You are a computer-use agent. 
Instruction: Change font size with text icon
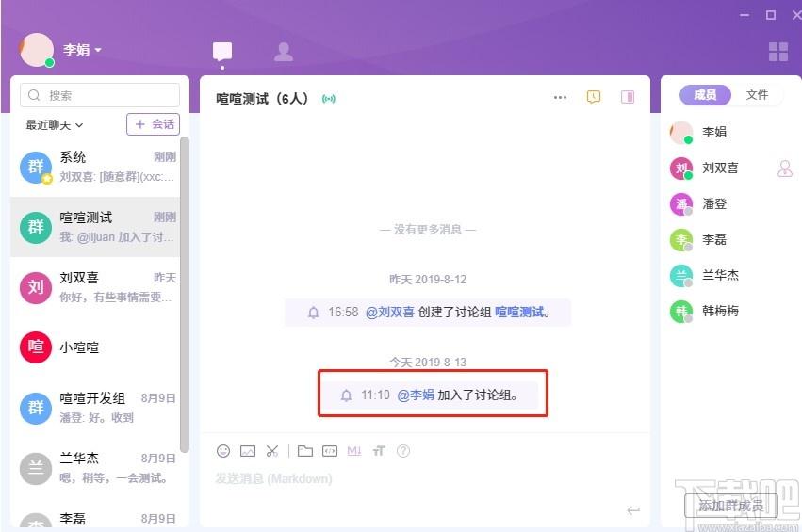(379, 451)
